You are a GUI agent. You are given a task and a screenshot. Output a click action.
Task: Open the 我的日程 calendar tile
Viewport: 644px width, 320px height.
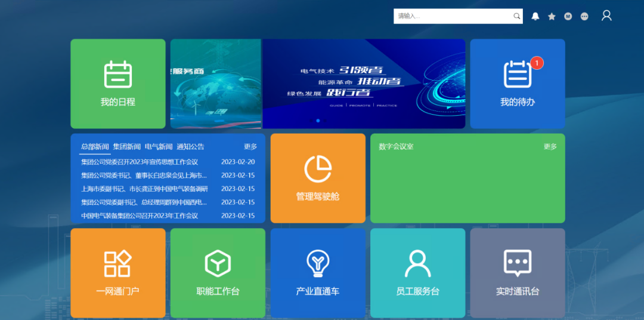click(x=117, y=84)
